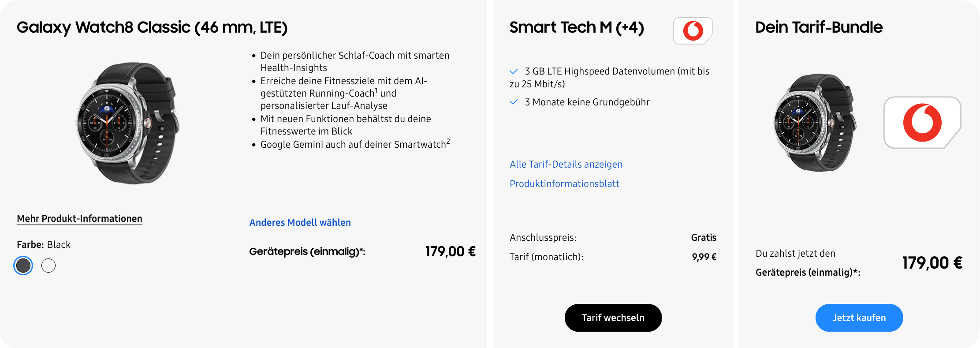Click checkmark beside 3 Monate keine Grundgebühr
Screen dimensions: 980x348
514,102
